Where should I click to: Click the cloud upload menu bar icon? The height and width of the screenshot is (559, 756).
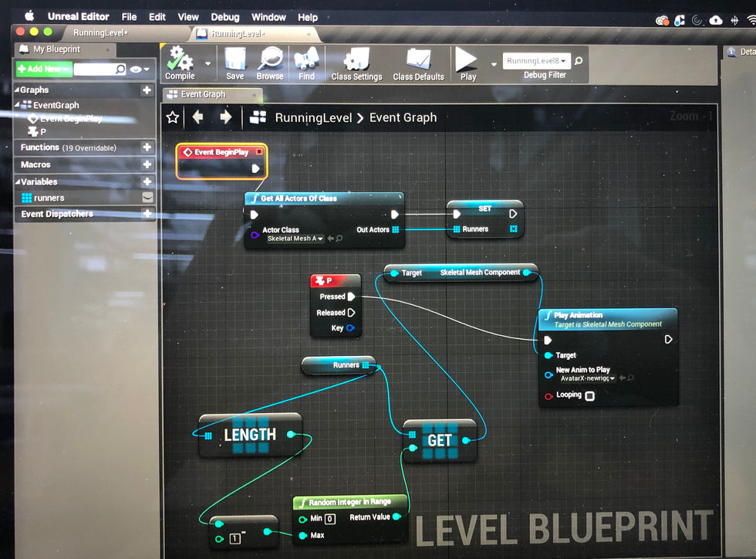(x=716, y=20)
